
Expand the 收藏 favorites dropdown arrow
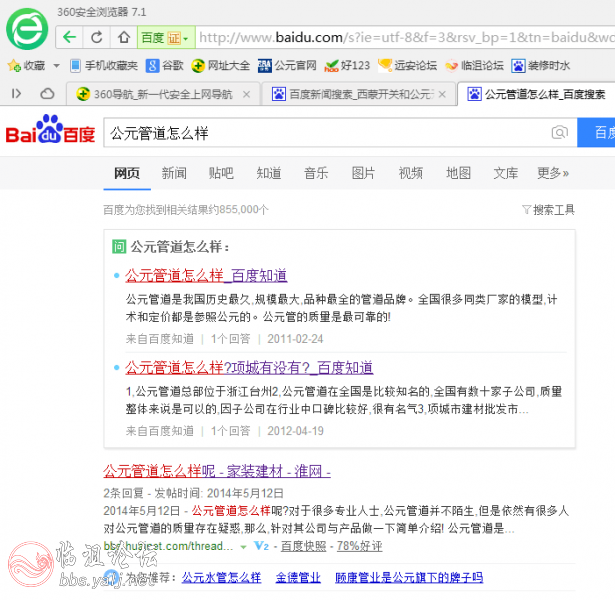[57, 66]
